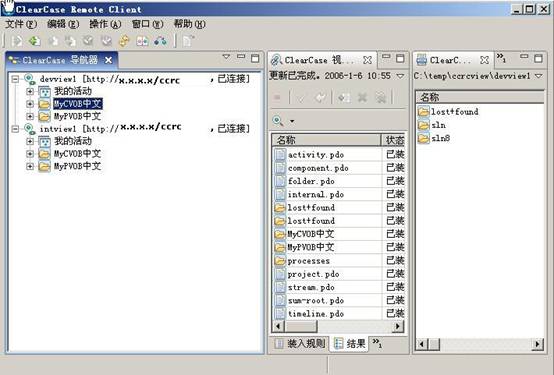554x375 pixels.
Task: Open the update status dropdown arrow
Action: [x=400, y=76]
